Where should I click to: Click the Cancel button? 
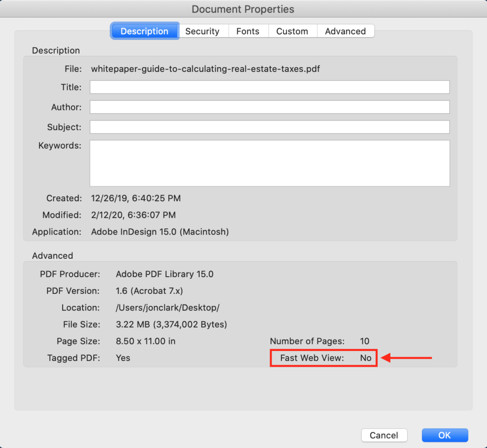[x=384, y=435]
